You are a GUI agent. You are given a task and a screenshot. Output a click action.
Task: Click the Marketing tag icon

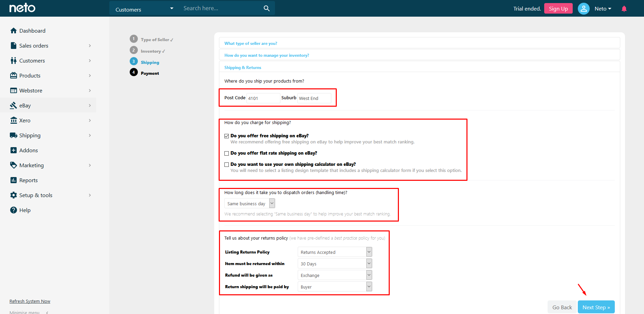point(14,165)
